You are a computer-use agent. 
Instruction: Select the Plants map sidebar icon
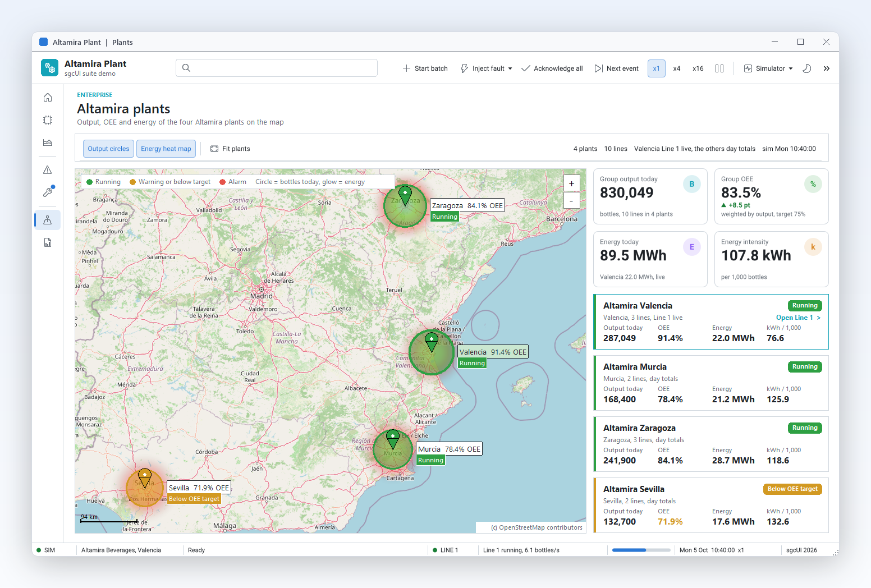point(48,220)
